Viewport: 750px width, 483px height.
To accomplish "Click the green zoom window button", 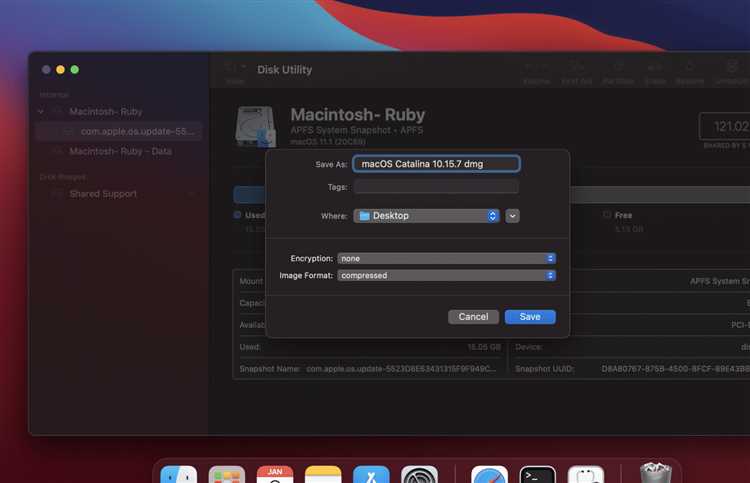I will [75, 69].
